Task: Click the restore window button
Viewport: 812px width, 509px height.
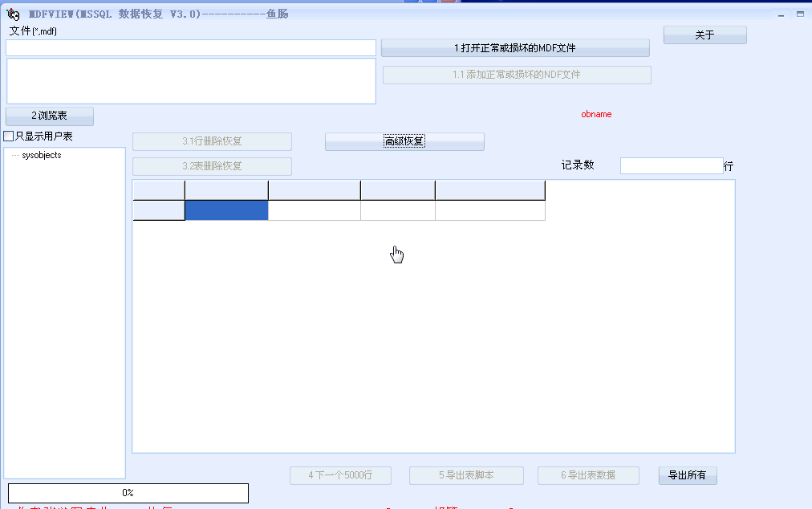Action: click(x=800, y=14)
